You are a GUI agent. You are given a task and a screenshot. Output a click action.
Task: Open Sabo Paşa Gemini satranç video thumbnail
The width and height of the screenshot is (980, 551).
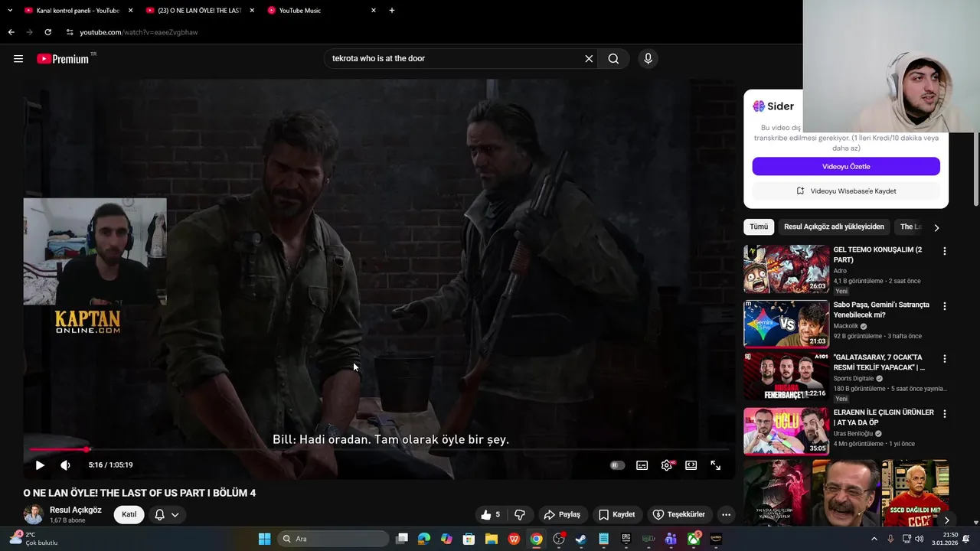(x=786, y=324)
